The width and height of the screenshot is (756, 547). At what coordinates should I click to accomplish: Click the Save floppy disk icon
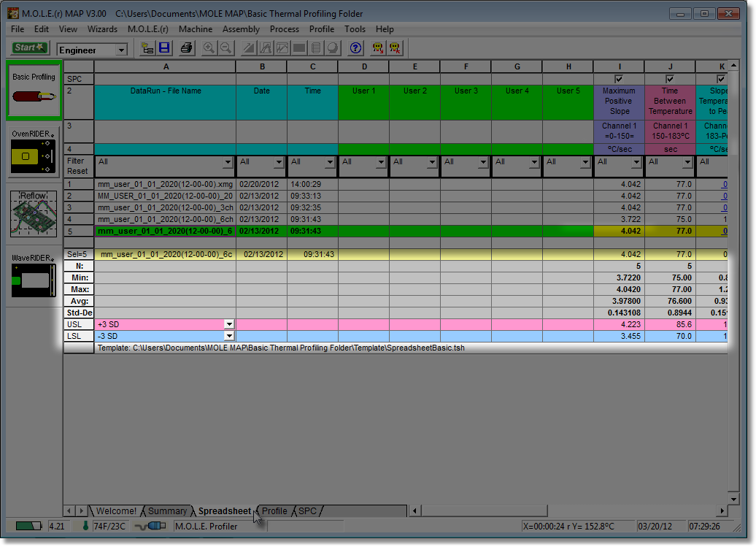click(x=164, y=48)
